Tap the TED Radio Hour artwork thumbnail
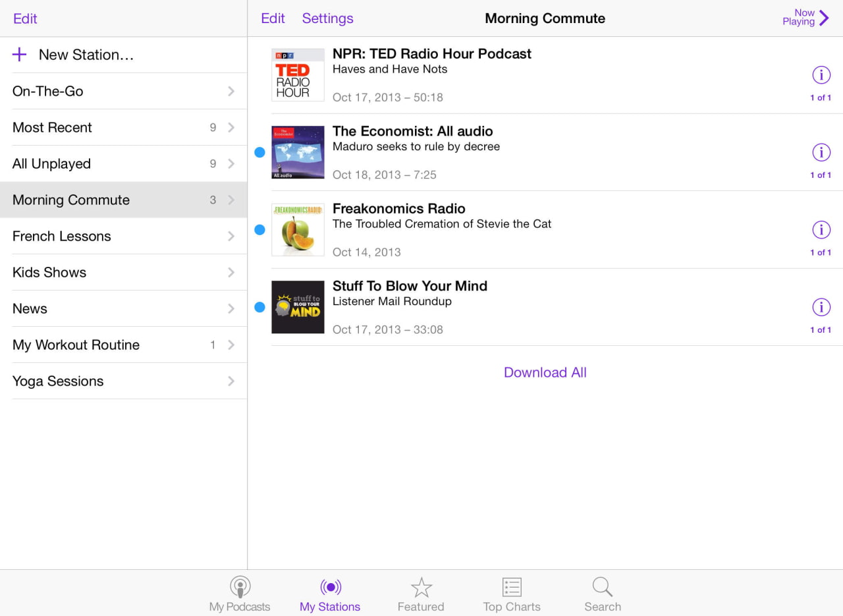 click(298, 75)
